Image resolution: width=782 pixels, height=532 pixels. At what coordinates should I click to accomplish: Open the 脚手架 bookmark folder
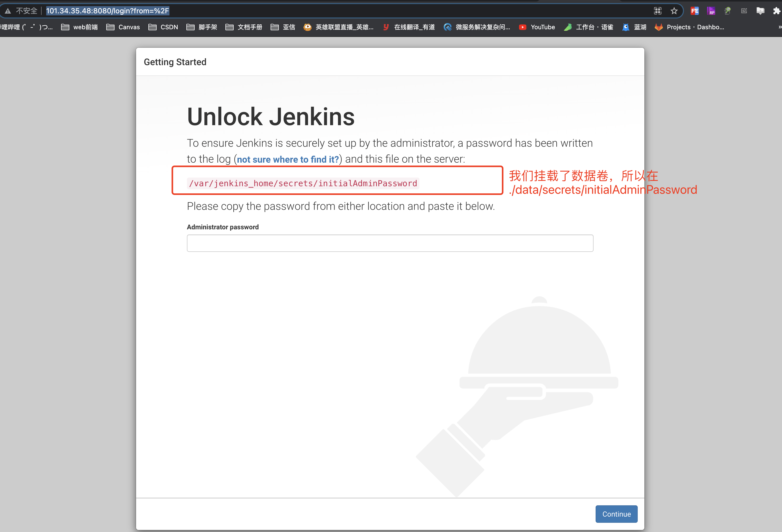pyautogui.click(x=202, y=27)
